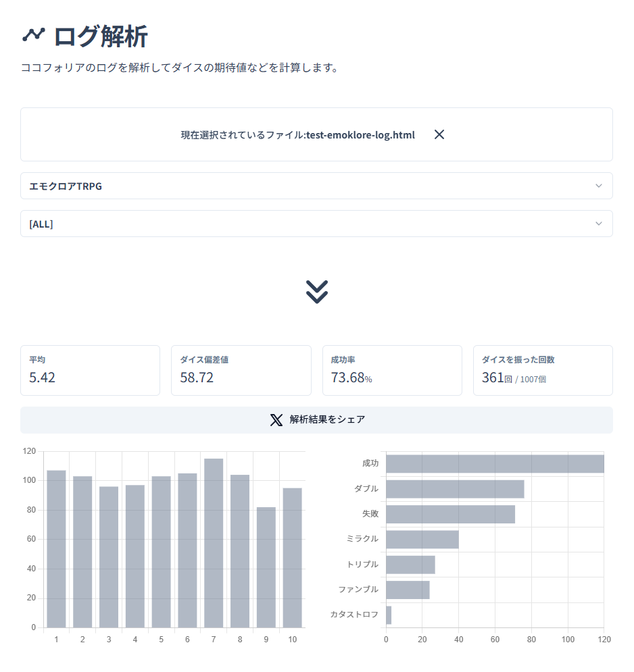This screenshot has height=672, width=634.
Task: Click the ダブル bar in results chart
Action: coord(454,489)
